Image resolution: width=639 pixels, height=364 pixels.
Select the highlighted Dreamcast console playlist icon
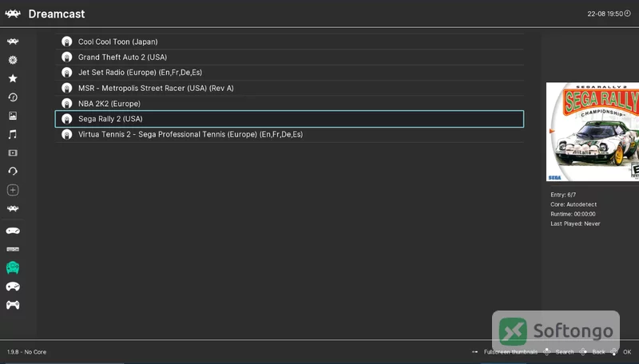pyautogui.click(x=13, y=267)
